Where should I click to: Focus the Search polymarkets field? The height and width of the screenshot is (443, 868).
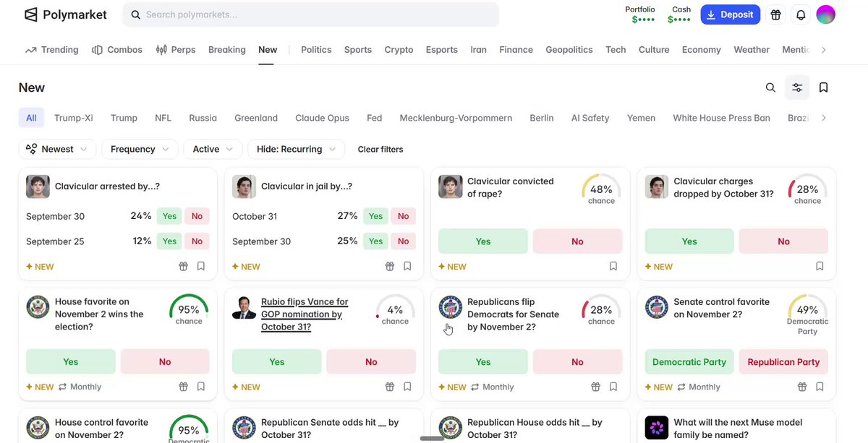(311, 14)
